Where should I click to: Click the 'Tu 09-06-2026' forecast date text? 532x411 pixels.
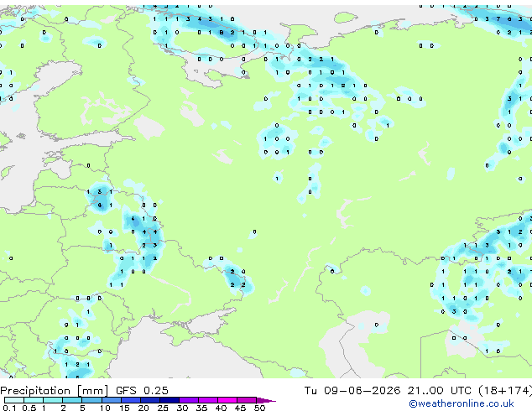352,391
